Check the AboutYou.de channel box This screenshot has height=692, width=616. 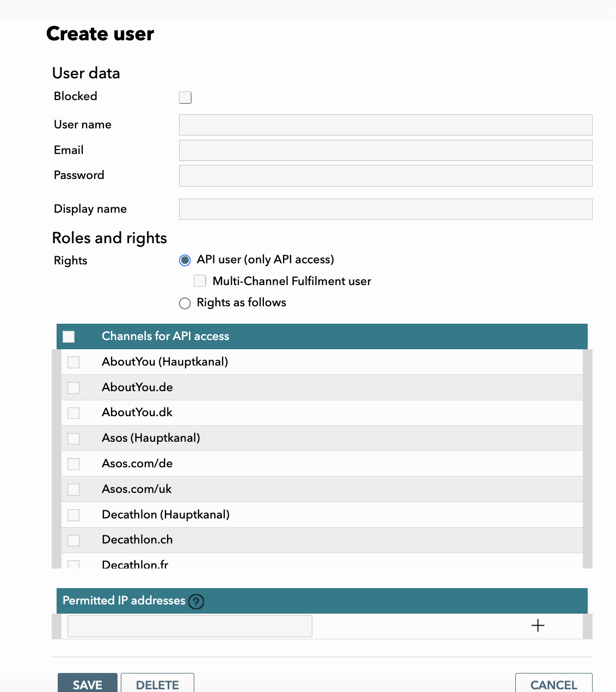pos(73,388)
